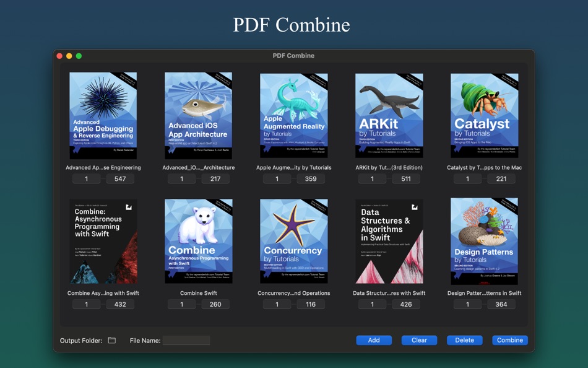
Task: Click the 'Catalyst by T...pps to the Mac' name
Action: point(484,167)
